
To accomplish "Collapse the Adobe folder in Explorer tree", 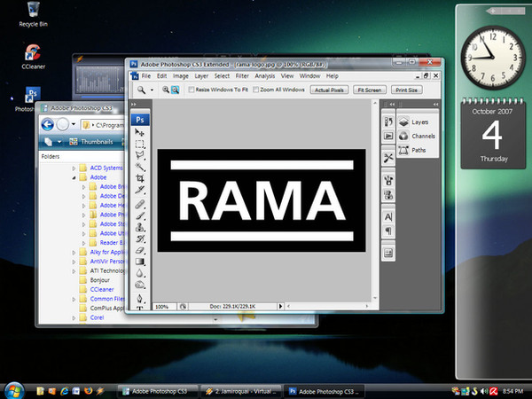I will [74, 177].
